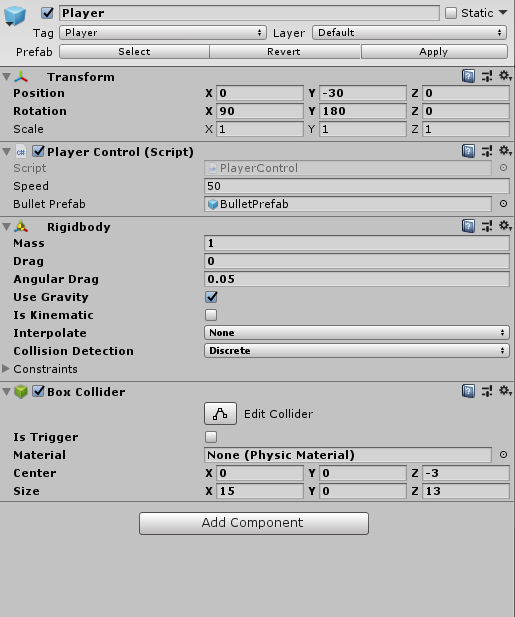Open object picker for Script field
Screen dimensions: 515x617
503,168
